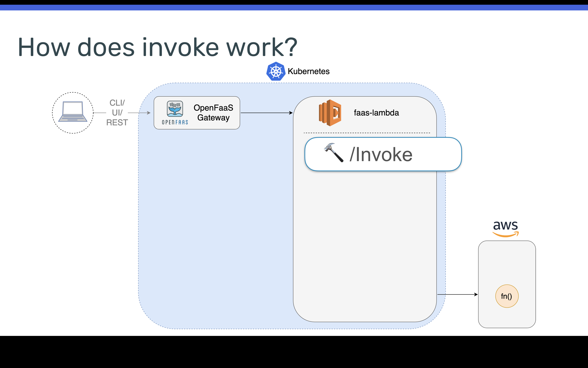Click the faas-lambda label

click(x=376, y=113)
